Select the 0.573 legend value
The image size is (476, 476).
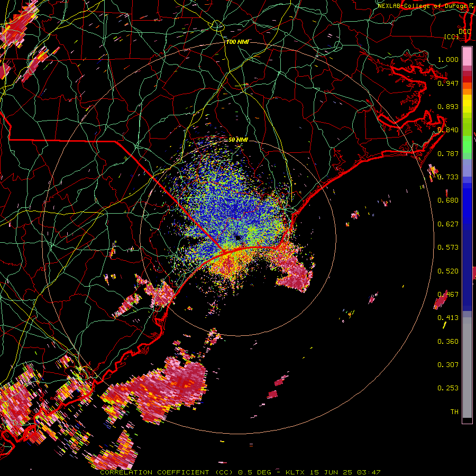(448, 248)
